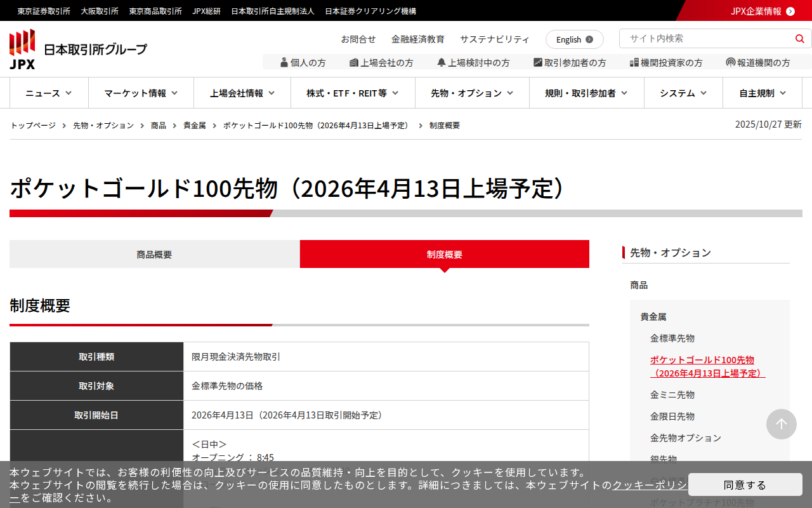Open 金先物オプション in the sidebar
The height and width of the screenshot is (508, 812).
[x=686, y=438]
